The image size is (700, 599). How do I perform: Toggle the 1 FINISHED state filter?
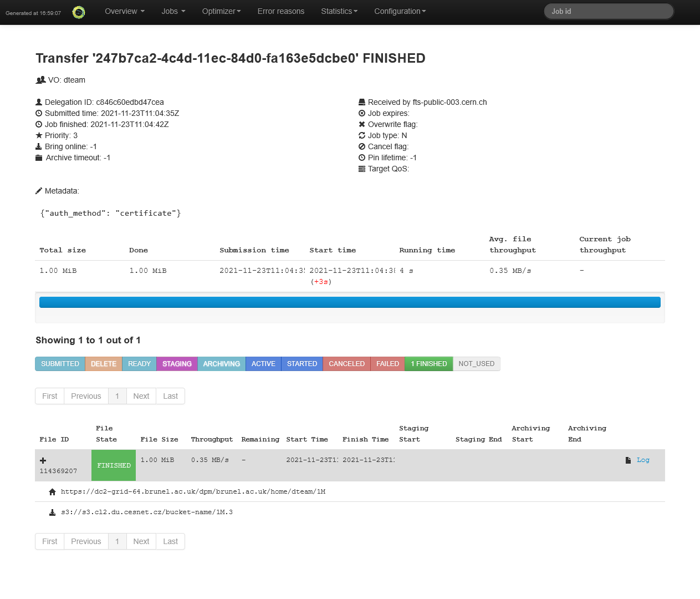click(x=428, y=364)
